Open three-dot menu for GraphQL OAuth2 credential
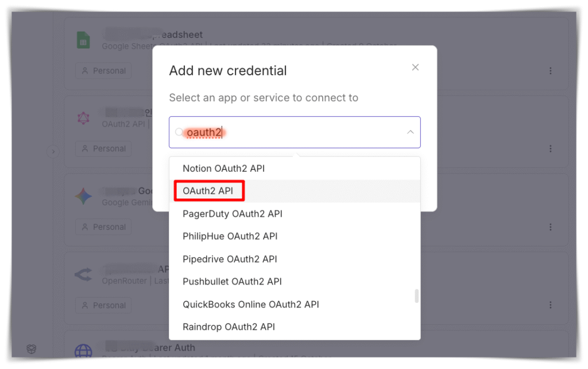The height and width of the screenshot is (369, 588). tap(550, 148)
